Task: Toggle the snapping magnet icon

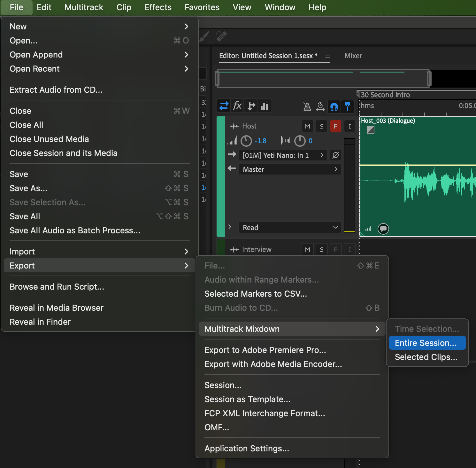Action: tap(334, 106)
